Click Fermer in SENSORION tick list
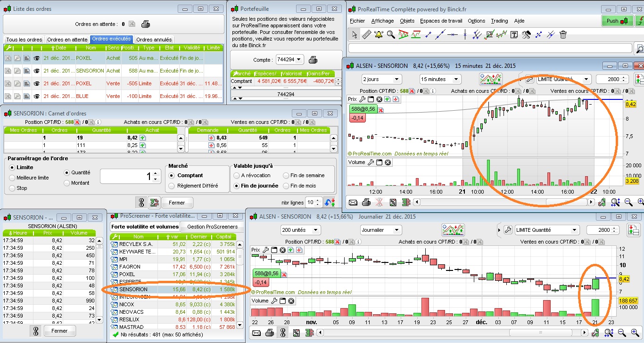644x343 pixels. pos(60,331)
